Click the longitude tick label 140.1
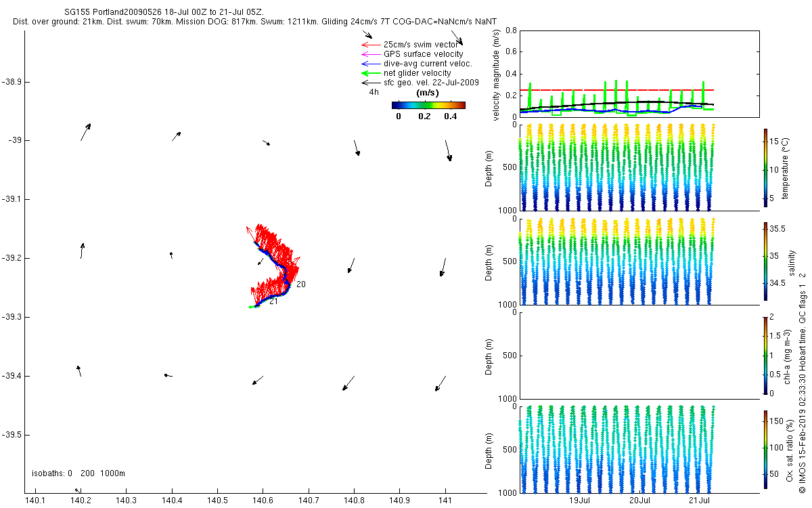Viewport: 812px width, 508px height. pyautogui.click(x=35, y=501)
